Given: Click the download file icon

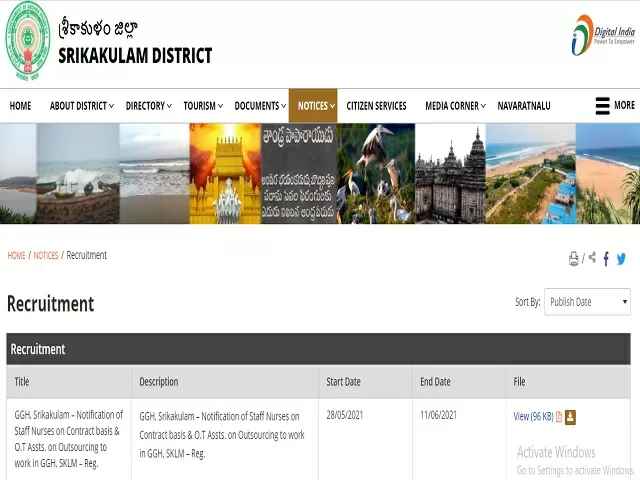Looking at the screenshot, I should coord(571,417).
